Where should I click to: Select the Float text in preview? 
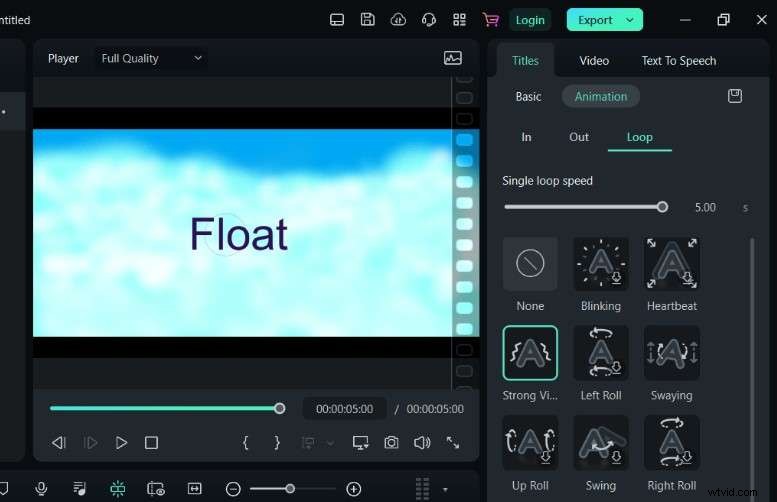point(239,234)
